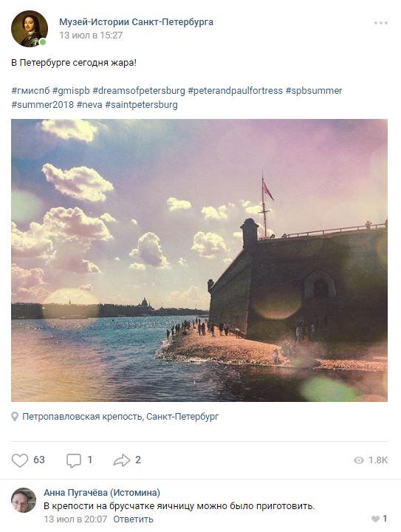
Task: Click the location pin icon
Action: [15, 417]
